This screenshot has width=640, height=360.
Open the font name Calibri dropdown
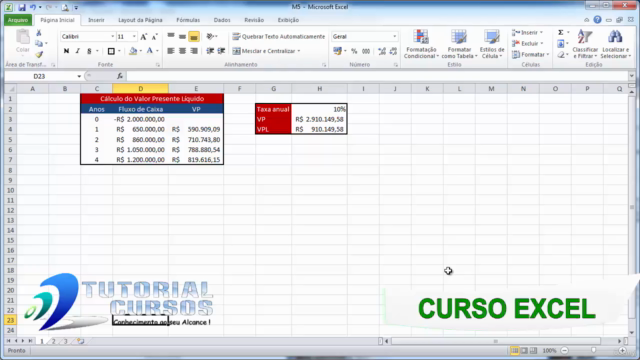[113, 37]
